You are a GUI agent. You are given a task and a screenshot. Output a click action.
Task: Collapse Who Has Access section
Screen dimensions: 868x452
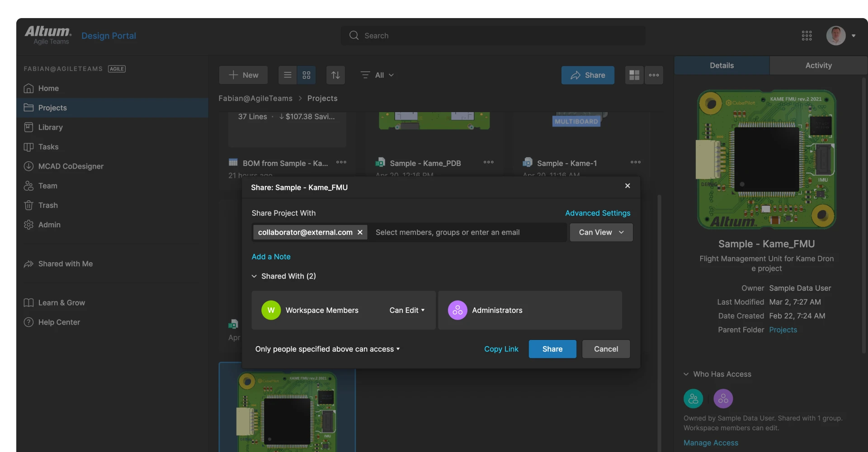pyautogui.click(x=717, y=374)
